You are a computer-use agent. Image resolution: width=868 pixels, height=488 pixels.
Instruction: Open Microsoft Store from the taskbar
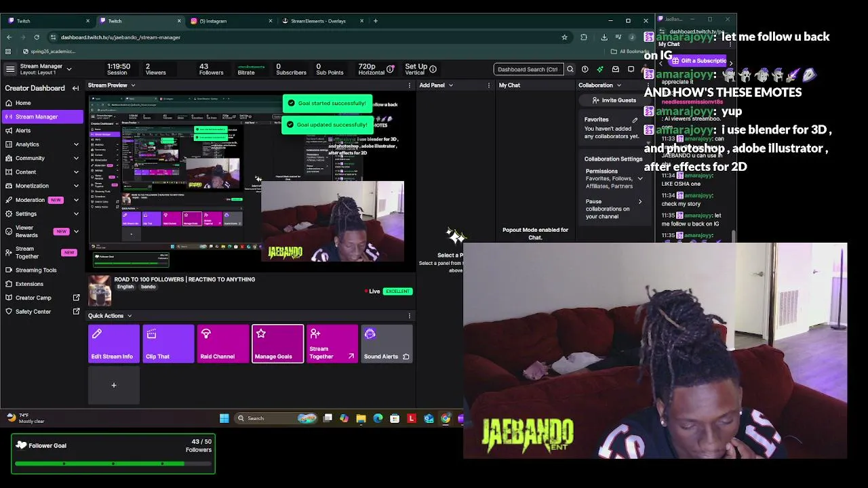[395, 418]
